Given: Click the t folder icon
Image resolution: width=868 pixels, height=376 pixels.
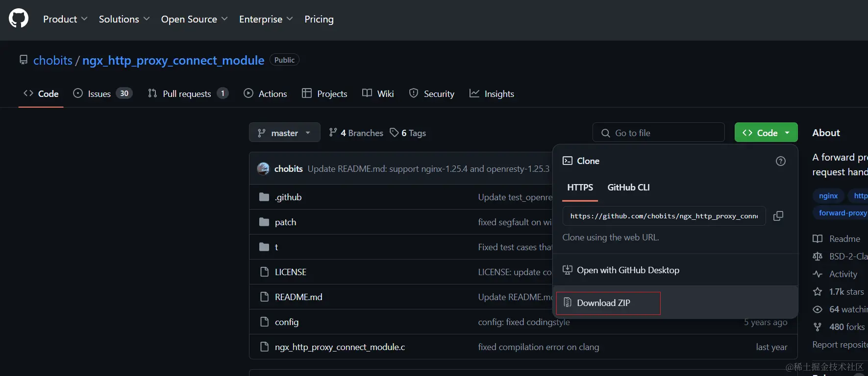Looking at the screenshot, I should tap(264, 247).
